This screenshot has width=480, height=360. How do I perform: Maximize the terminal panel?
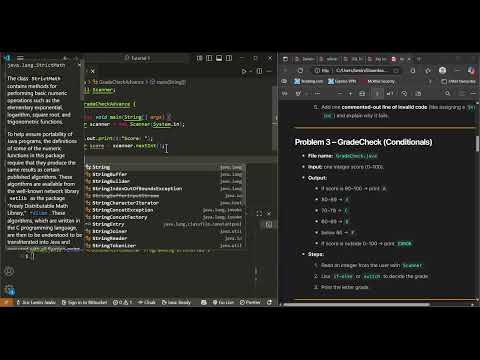259,213
